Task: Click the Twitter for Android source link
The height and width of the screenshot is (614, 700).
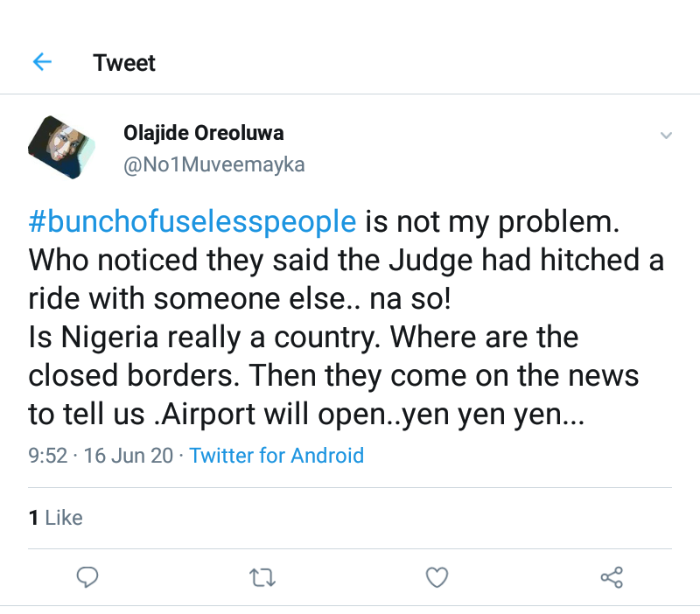Action: point(276,456)
